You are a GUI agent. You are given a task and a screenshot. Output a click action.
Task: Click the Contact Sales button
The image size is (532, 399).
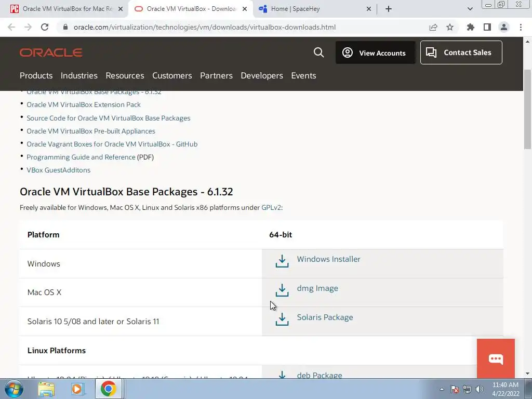coord(461,52)
